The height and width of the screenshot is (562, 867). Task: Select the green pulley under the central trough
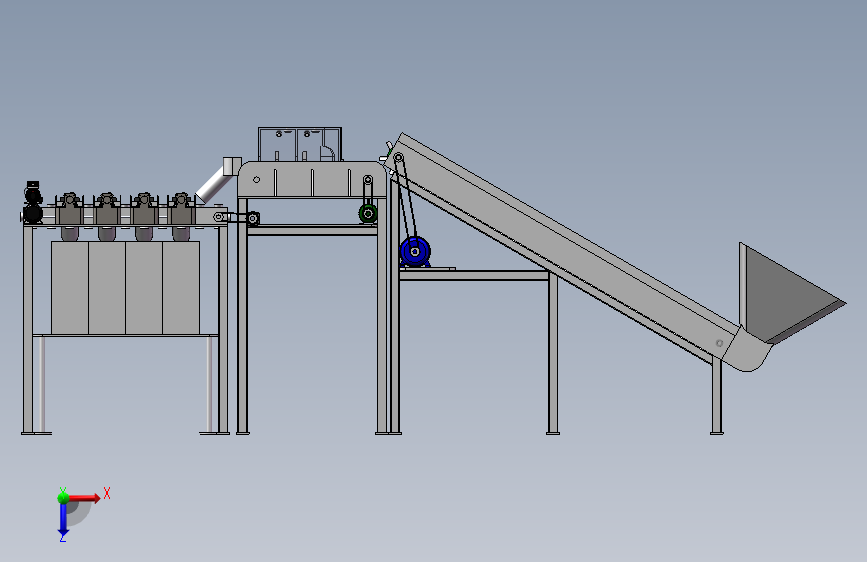pos(368,214)
